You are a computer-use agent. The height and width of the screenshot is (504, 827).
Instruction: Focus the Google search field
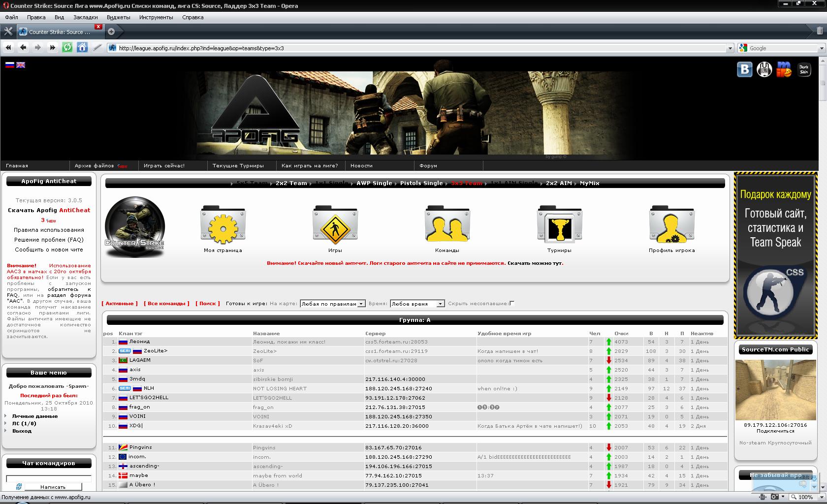click(x=782, y=48)
